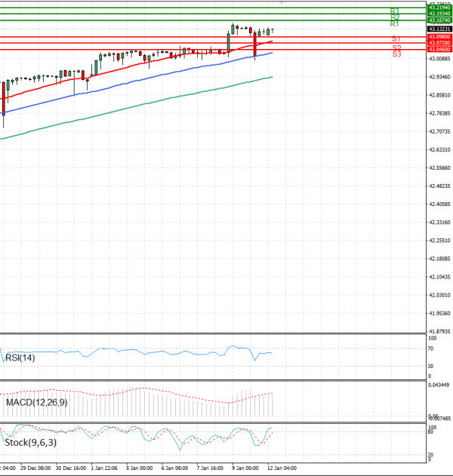Click the S2 support label
Image resolution: width=453 pixels, height=476 pixels.
click(x=396, y=48)
